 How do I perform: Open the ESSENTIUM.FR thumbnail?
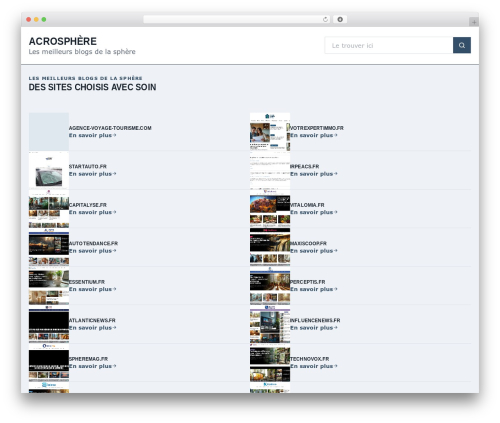(x=49, y=286)
